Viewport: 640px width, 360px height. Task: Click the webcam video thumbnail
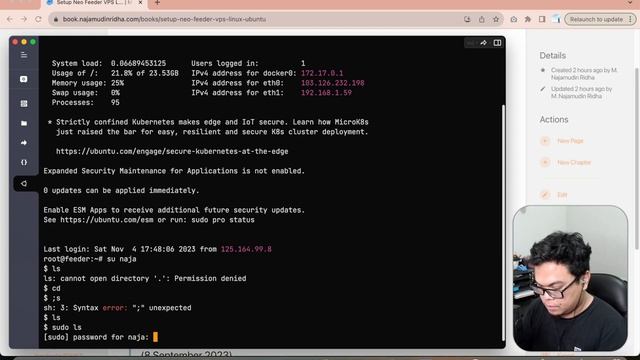(570, 278)
